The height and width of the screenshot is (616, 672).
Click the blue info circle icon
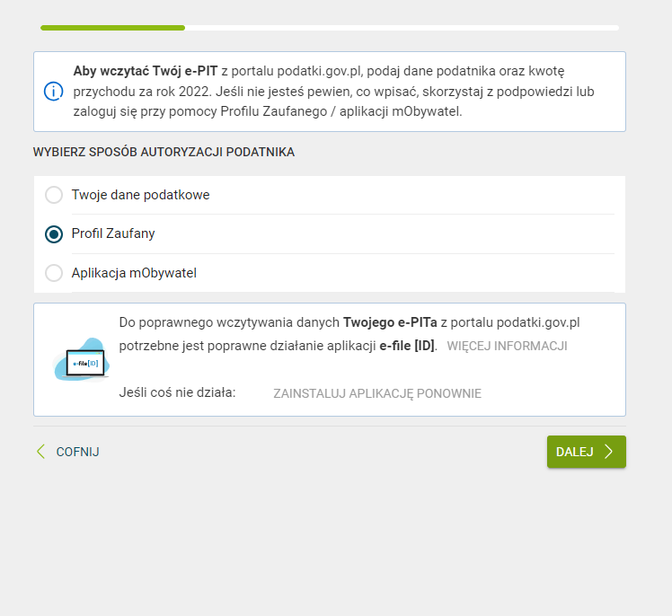[54, 92]
